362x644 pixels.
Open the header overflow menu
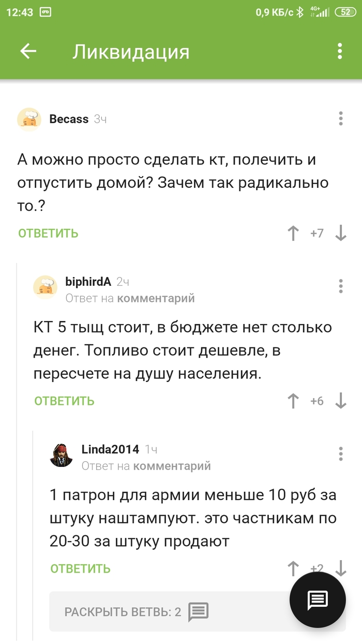[340, 51]
